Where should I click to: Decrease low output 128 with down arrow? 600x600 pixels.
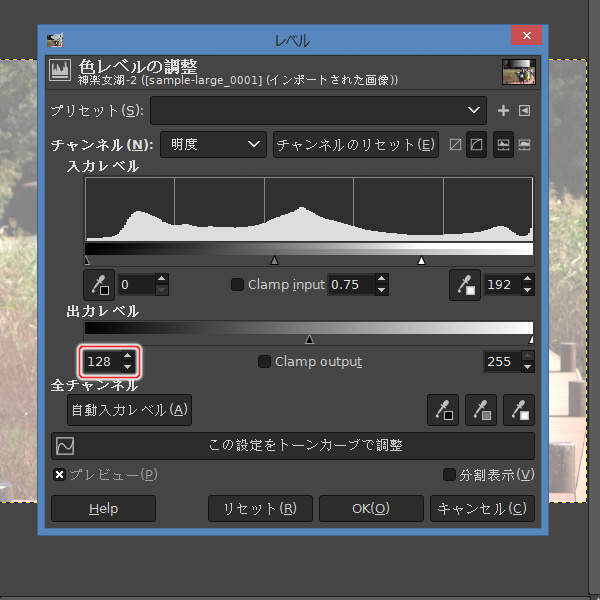pyautogui.click(x=127, y=367)
